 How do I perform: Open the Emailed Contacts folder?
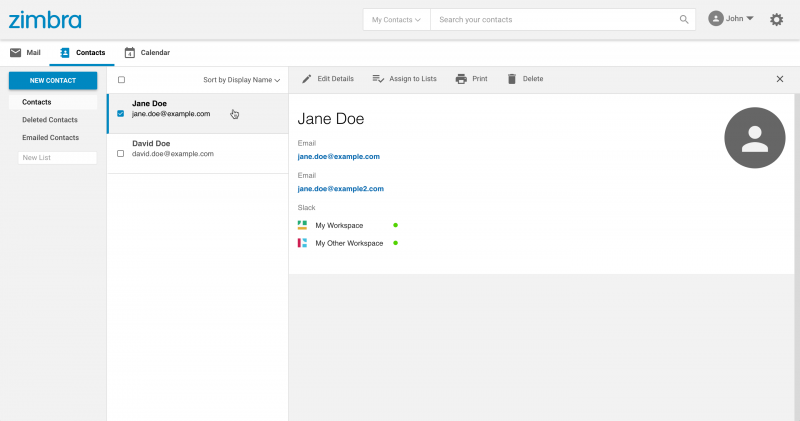pyautogui.click(x=53, y=137)
